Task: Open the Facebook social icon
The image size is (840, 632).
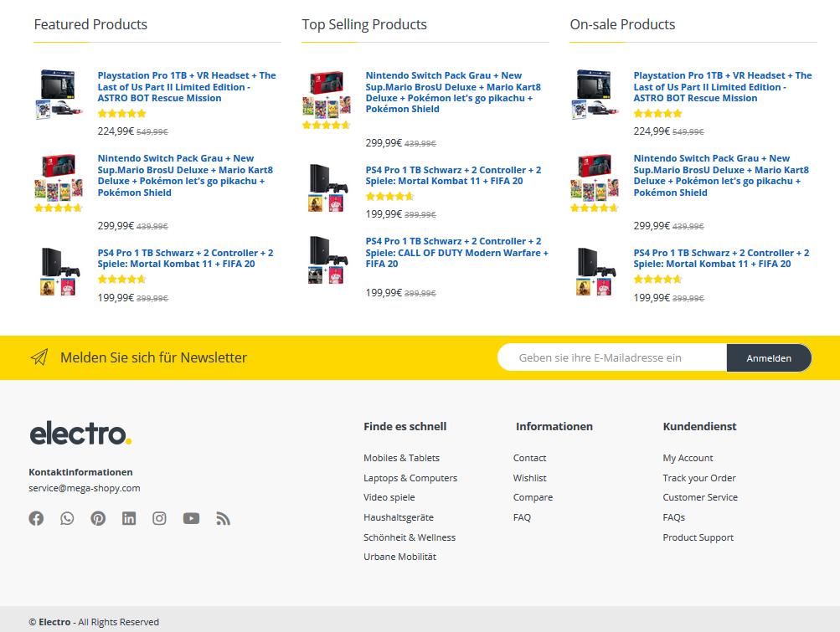Action: click(x=36, y=518)
